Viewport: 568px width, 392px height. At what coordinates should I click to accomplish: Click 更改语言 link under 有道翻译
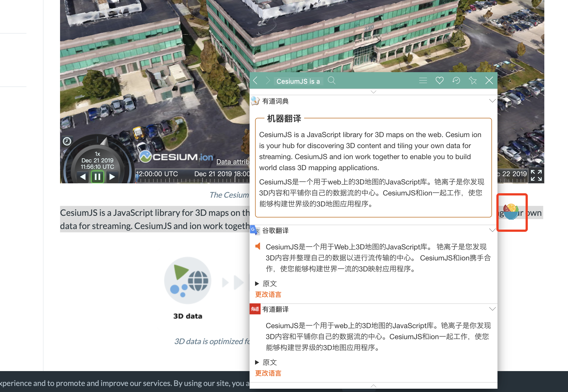pyautogui.click(x=268, y=373)
